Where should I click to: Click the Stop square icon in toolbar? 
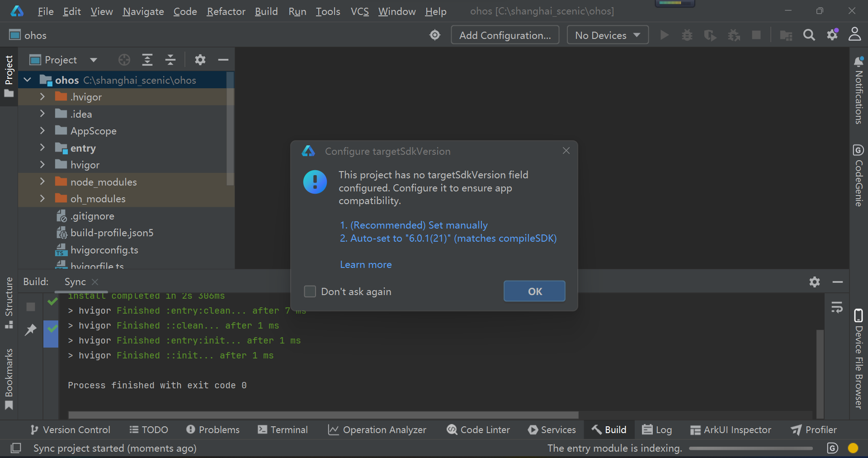[756, 35]
